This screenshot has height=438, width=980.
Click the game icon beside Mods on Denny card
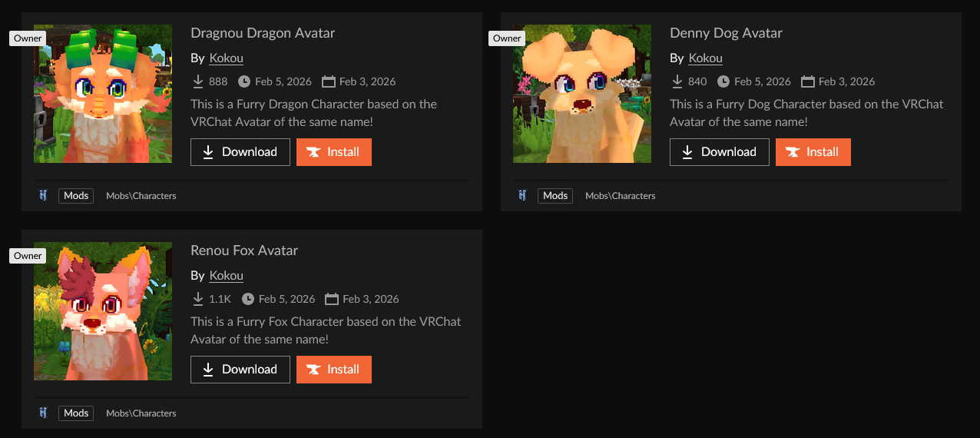pyautogui.click(x=522, y=196)
